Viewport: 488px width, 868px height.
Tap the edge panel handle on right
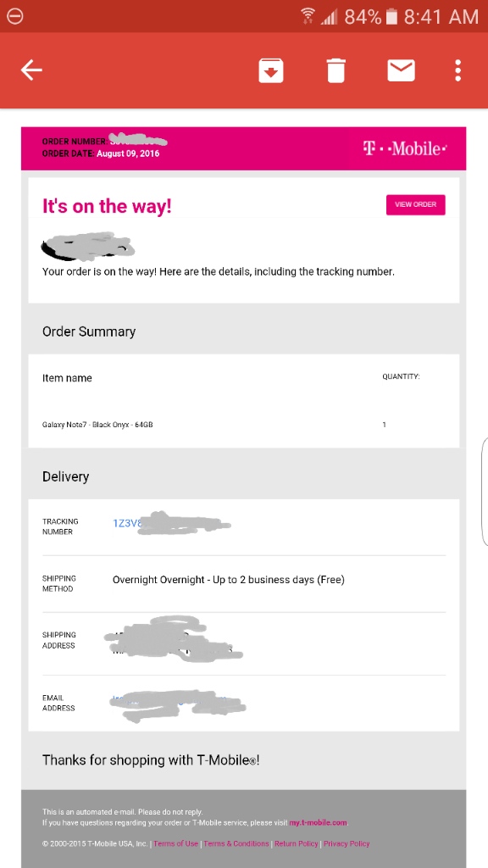pos(485,492)
